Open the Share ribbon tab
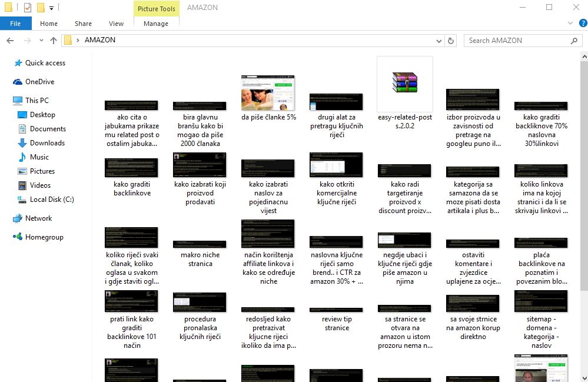This screenshot has height=382, width=588. click(x=83, y=23)
